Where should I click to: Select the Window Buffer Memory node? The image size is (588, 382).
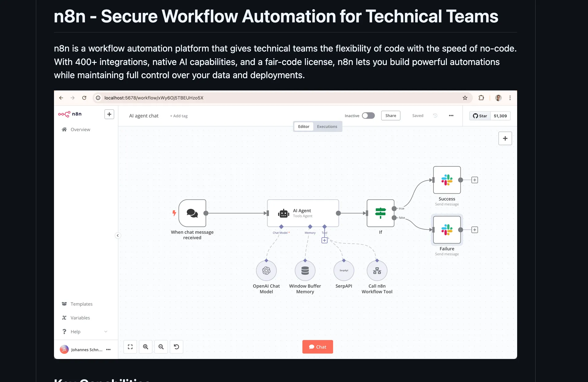point(305,271)
